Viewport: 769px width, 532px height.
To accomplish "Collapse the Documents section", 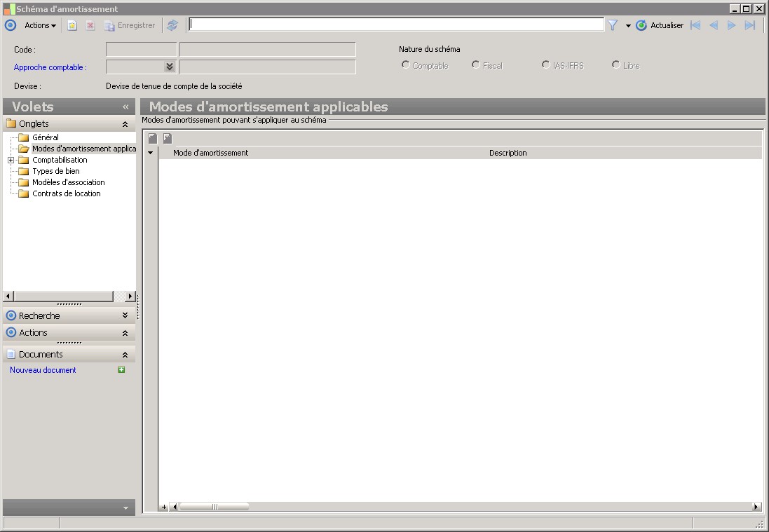I will [x=125, y=355].
